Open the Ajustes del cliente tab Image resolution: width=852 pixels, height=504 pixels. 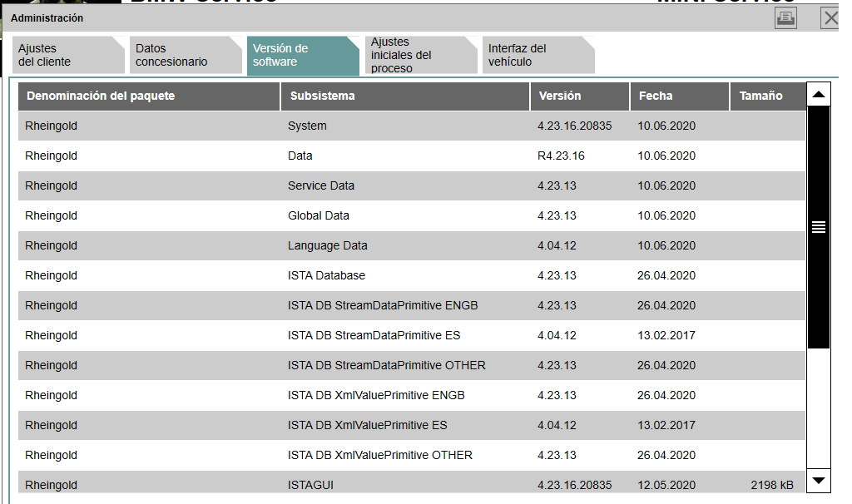pos(68,55)
